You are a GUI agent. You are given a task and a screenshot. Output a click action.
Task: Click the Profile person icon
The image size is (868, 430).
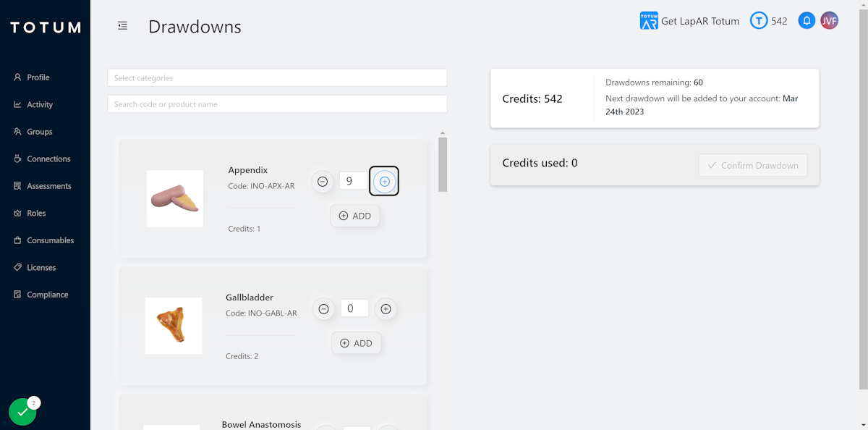pos(17,77)
